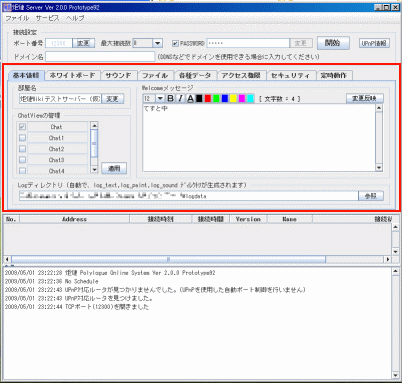Toggle italic formatting in Welcome message editor
402x383 pixels.
(180, 98)
